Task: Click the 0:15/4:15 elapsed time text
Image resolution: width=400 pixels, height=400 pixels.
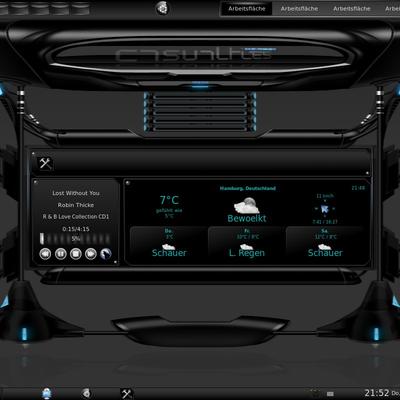Action: point(76,229)
